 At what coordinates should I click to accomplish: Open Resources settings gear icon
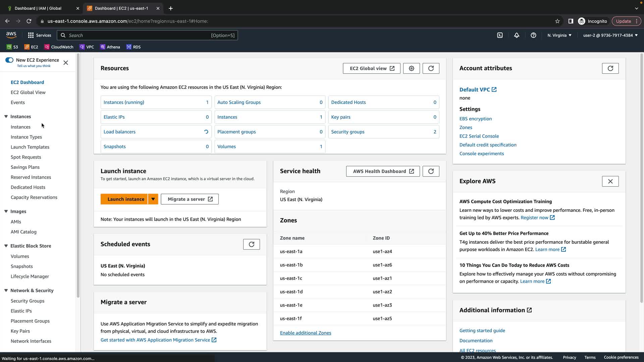tap(411, 68)
